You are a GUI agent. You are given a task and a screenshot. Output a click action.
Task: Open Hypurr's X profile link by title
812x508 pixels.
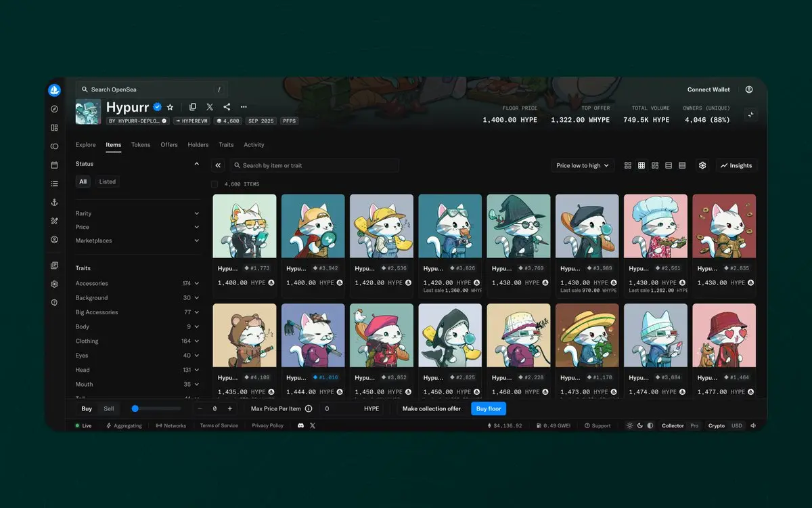click(210, 107)
